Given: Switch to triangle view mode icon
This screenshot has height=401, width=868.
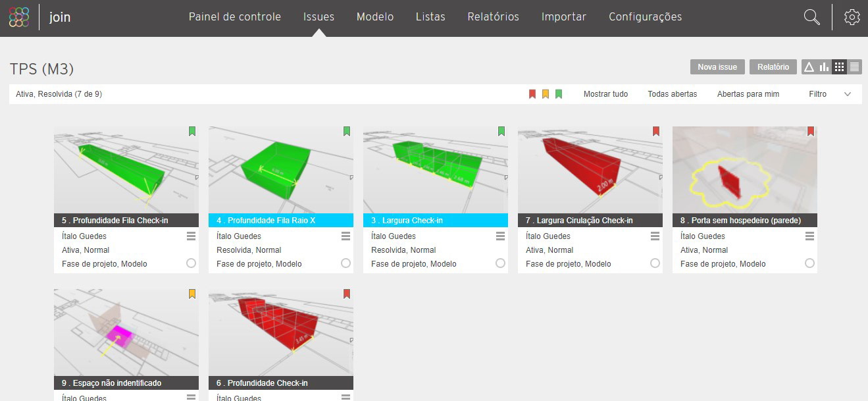Looking at the screenshot, I should click(x=809, y=67).
